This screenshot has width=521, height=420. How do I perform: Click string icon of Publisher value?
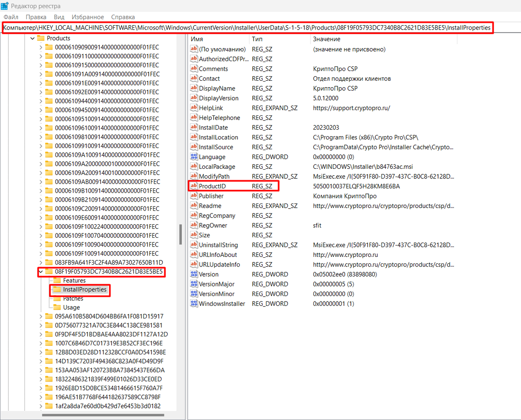194,196
